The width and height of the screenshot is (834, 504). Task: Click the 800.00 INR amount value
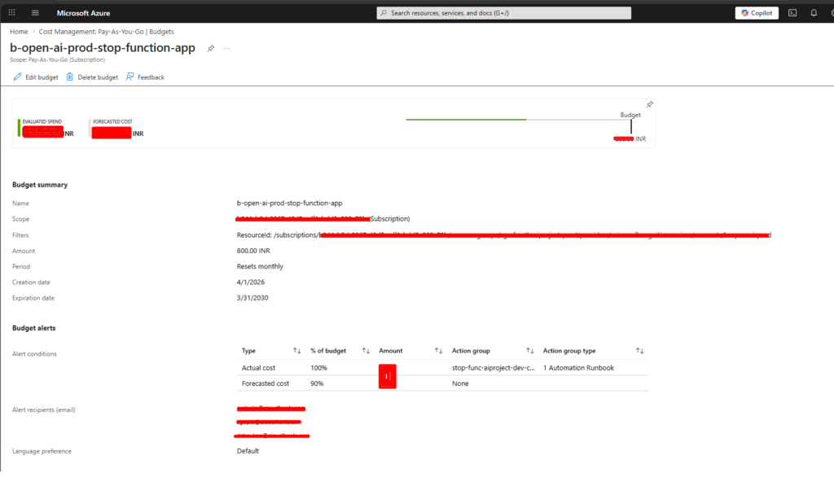click(253, 251)
